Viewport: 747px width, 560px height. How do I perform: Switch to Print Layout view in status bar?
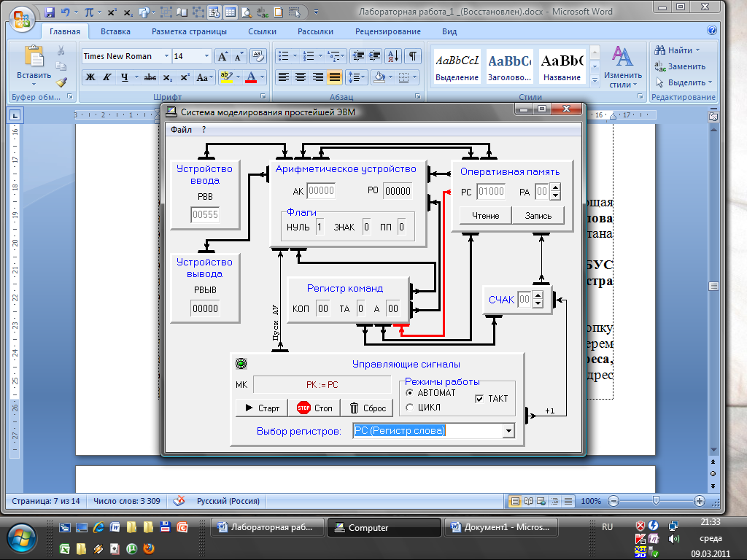514,501
